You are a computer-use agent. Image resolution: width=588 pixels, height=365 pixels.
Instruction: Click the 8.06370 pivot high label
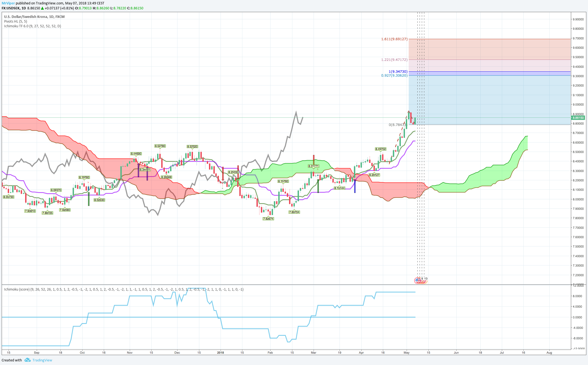coord(56,190)
